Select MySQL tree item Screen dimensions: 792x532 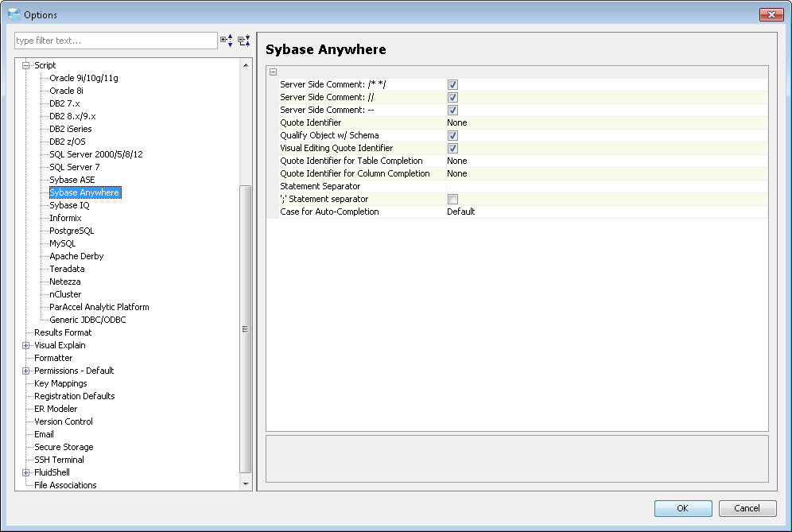coord(63,243)
